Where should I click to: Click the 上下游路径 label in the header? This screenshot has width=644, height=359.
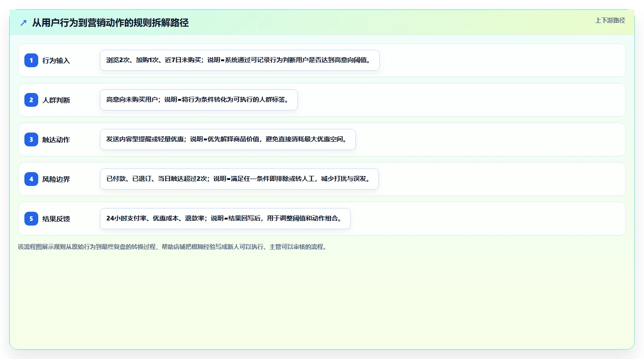[610, 20]
